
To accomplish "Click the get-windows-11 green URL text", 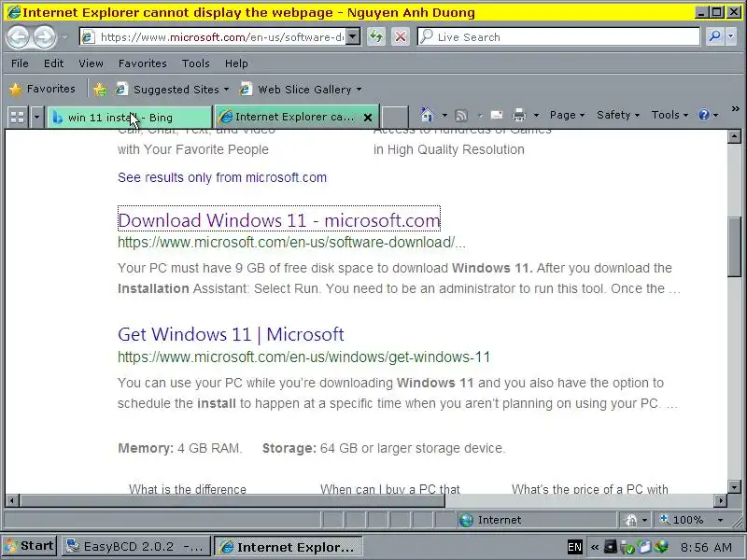I will point(304,357).
